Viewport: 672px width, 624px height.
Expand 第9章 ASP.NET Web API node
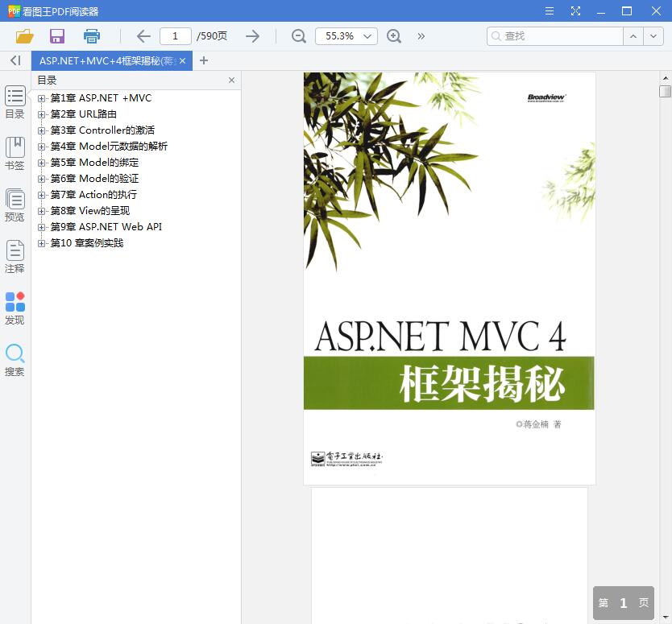[41, 227]
